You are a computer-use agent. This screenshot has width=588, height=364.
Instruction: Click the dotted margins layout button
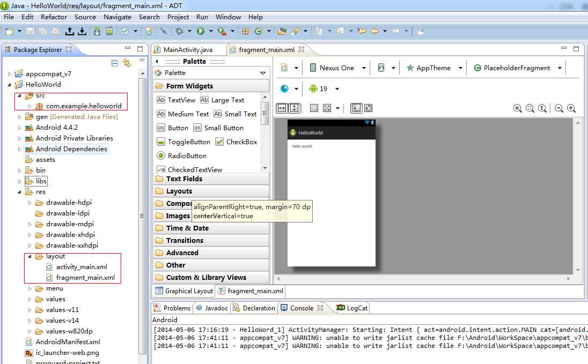point(314,108)
